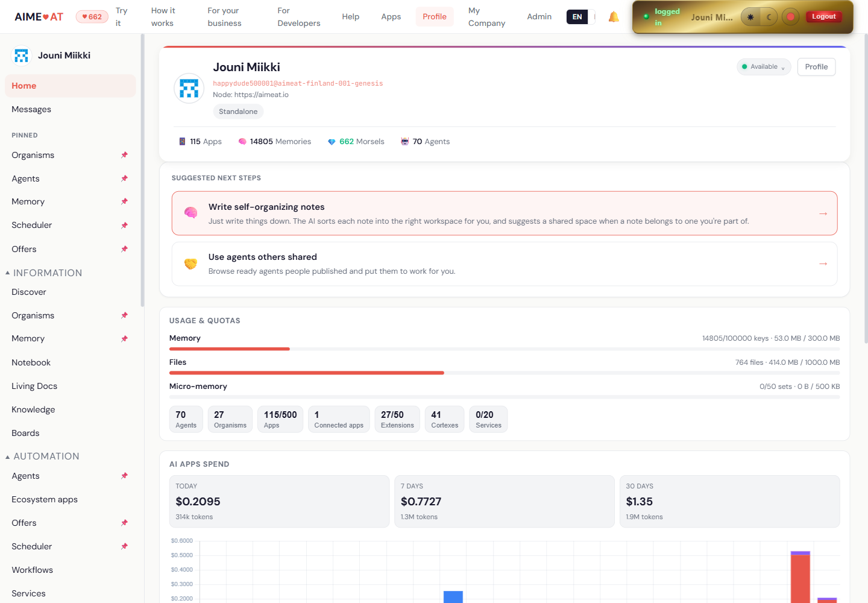Open the EN language selector
The width and height of the screenshot is (868, 603).
point(577,17)
